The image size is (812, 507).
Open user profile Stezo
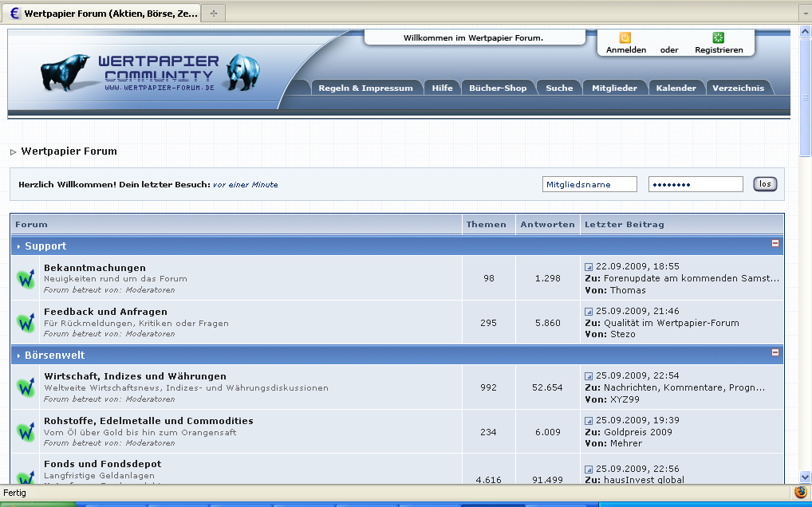[x=622, y=334]
